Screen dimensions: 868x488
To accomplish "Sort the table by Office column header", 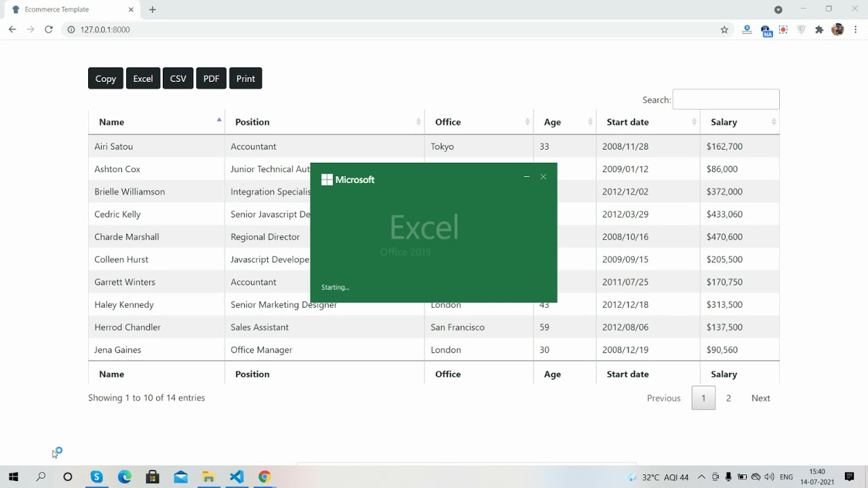I will tap(479, 122).
